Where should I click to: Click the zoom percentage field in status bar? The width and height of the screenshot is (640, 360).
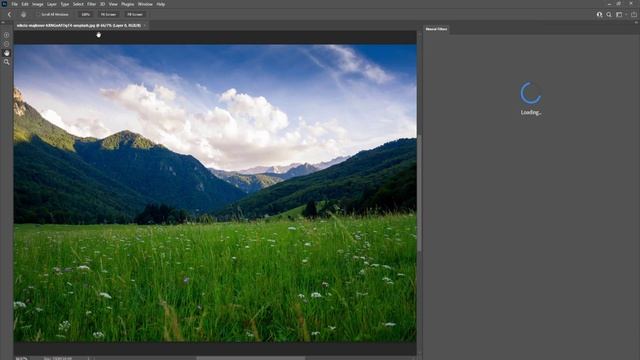[22, 358]
